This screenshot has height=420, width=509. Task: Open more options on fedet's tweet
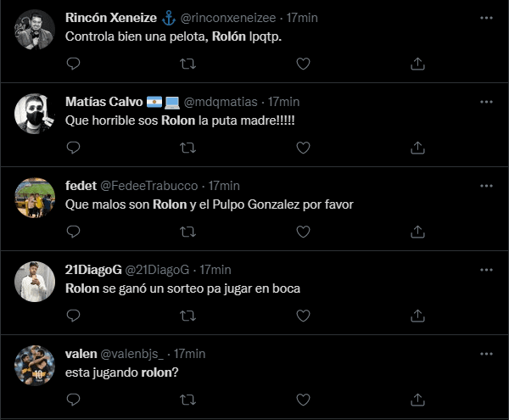tap(484, 185)
